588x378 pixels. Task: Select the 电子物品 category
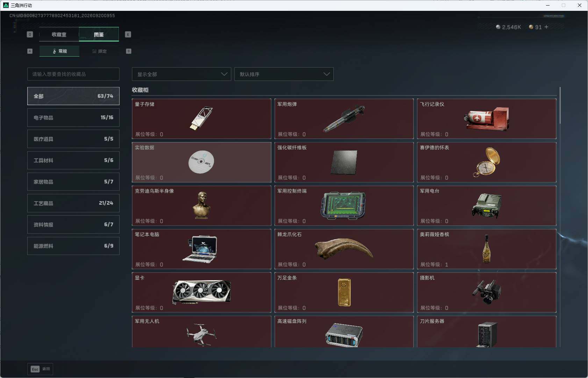tap(73, 117)
